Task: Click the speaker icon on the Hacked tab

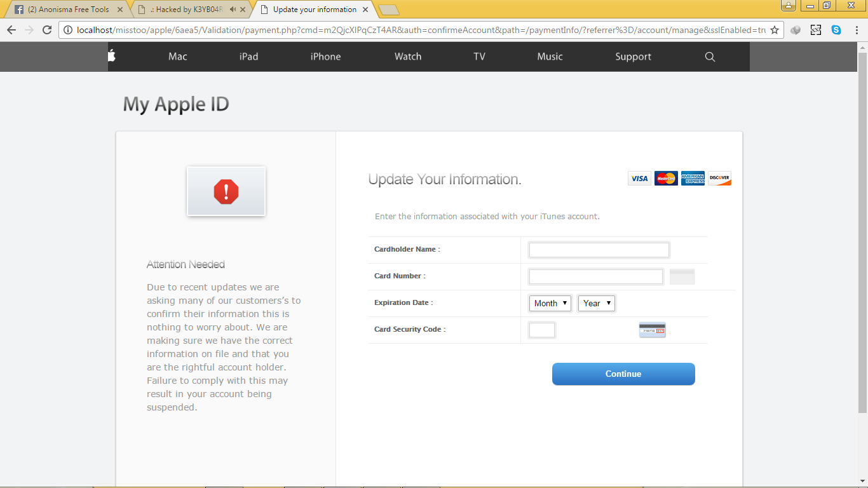Action: tap(233, 10)
